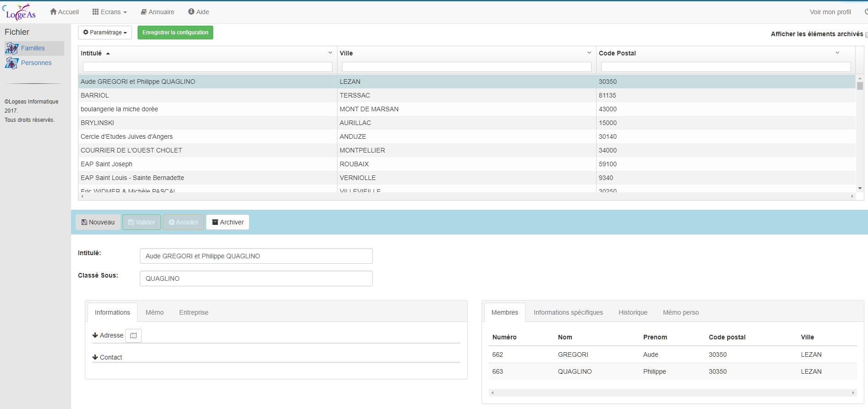Select COURRIER DE L'OUEST CHOLET row
The image size is (868, 409).
pyautogui.click(x=467, y=150)
